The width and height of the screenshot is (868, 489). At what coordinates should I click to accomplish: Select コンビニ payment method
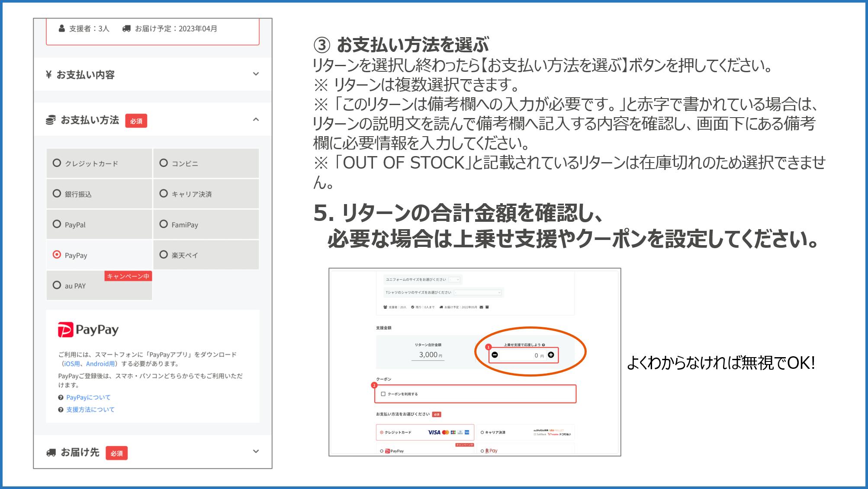click(164, 163)
